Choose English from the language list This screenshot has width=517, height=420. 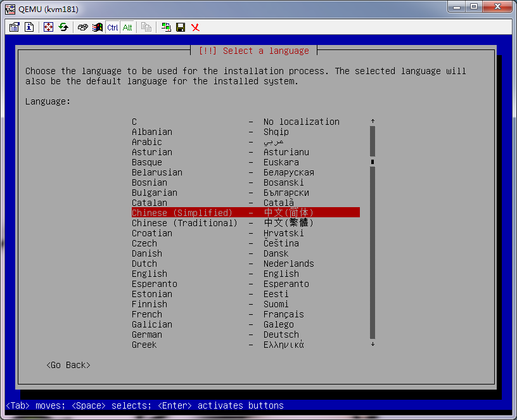tap(150, 274)
